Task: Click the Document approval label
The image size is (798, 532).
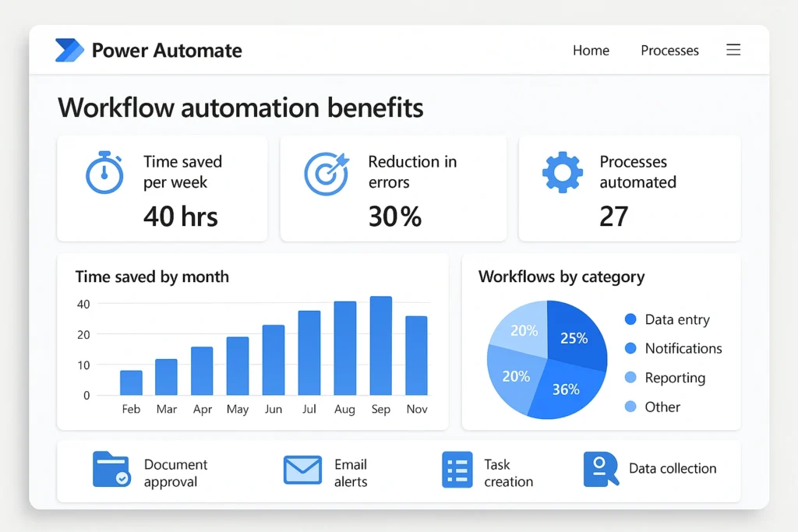Action: (175, 473)
